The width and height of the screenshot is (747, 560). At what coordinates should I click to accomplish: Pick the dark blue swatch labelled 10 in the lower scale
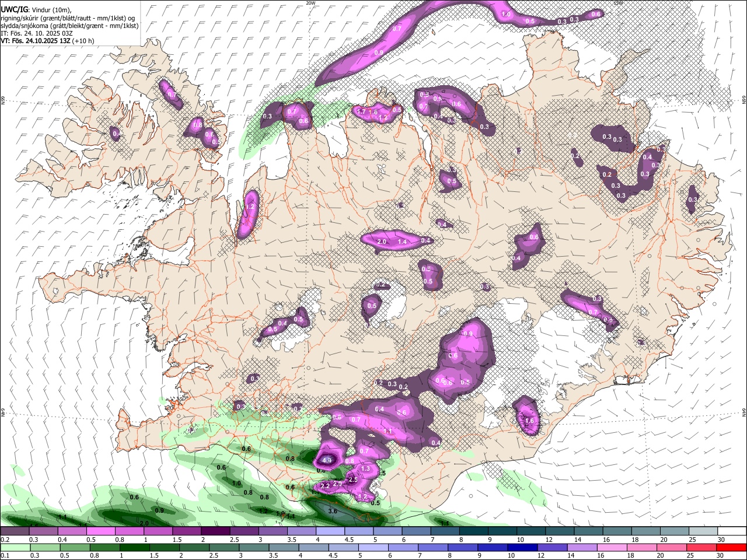coord(521,547)
